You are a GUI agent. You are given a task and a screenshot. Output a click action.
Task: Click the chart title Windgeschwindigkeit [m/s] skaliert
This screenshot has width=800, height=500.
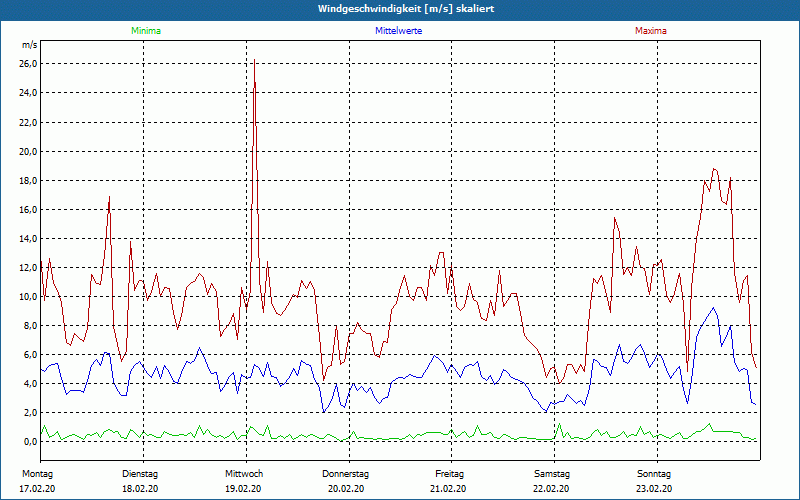click(x=406, y=9)
